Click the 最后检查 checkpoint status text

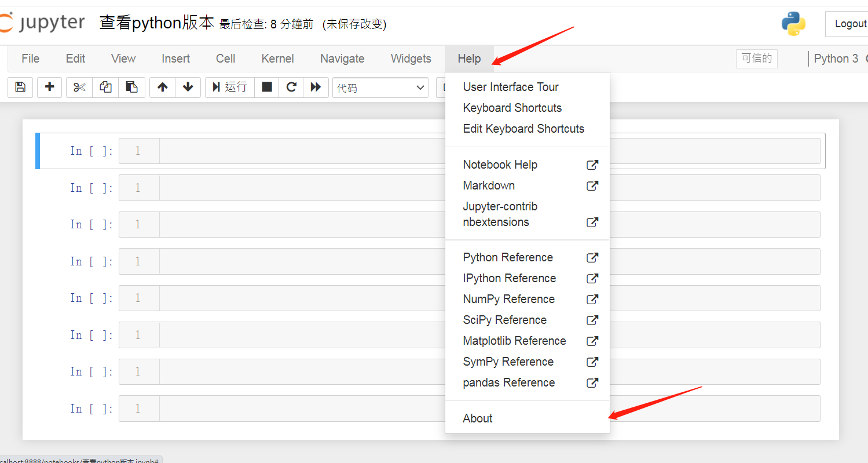(266, 24)
